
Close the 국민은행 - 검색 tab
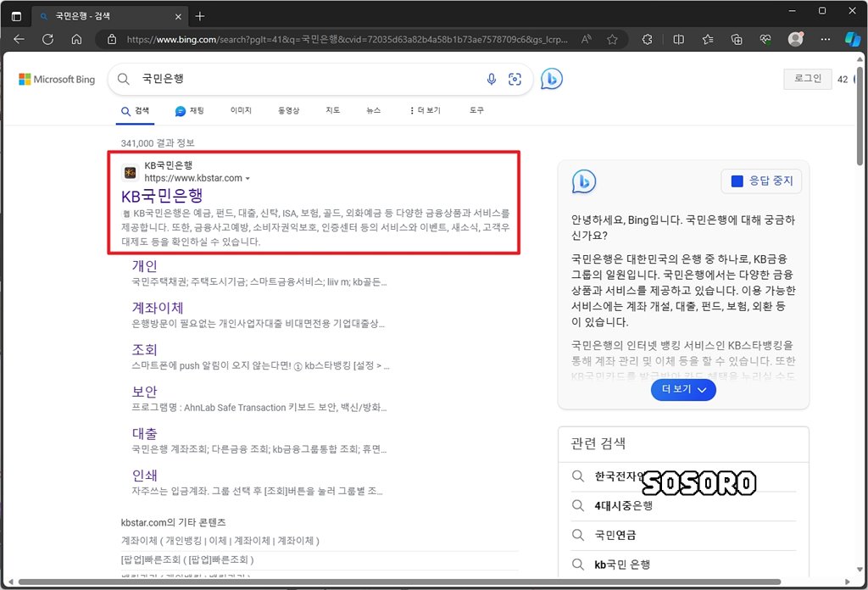[178, 17]
